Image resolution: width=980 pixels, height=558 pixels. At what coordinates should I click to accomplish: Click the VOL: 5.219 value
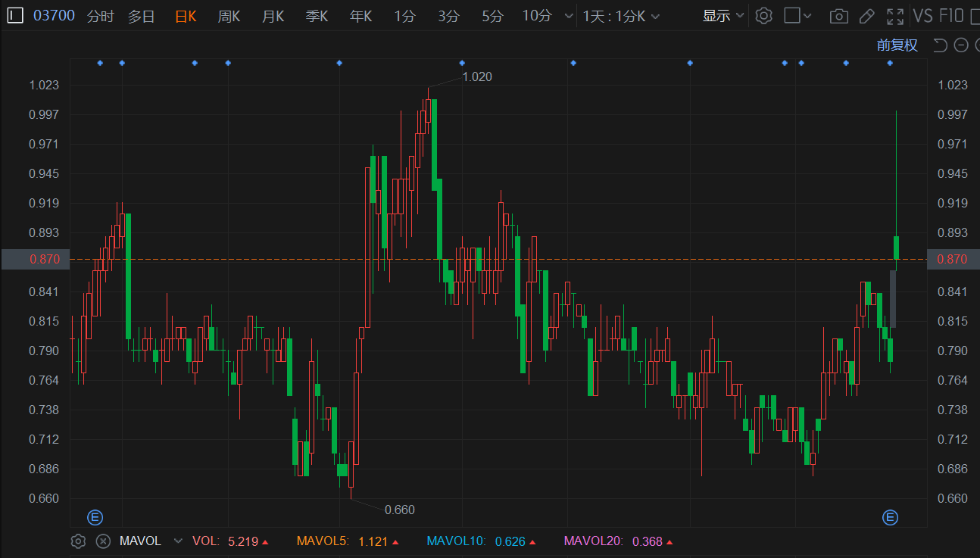point(230,541)
